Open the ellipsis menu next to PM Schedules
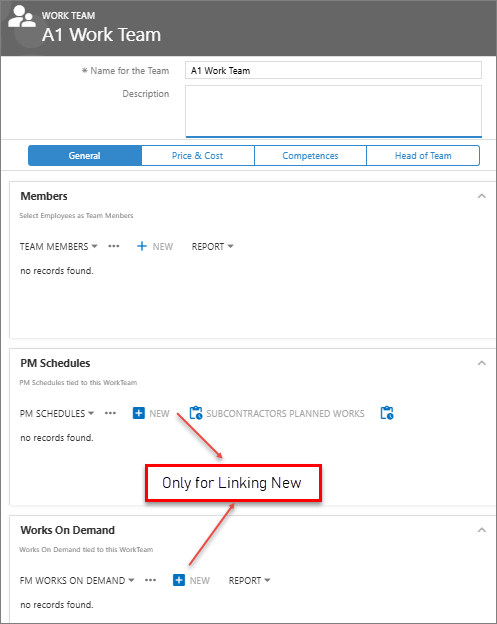497x624 pixels. tap(110, 413)
